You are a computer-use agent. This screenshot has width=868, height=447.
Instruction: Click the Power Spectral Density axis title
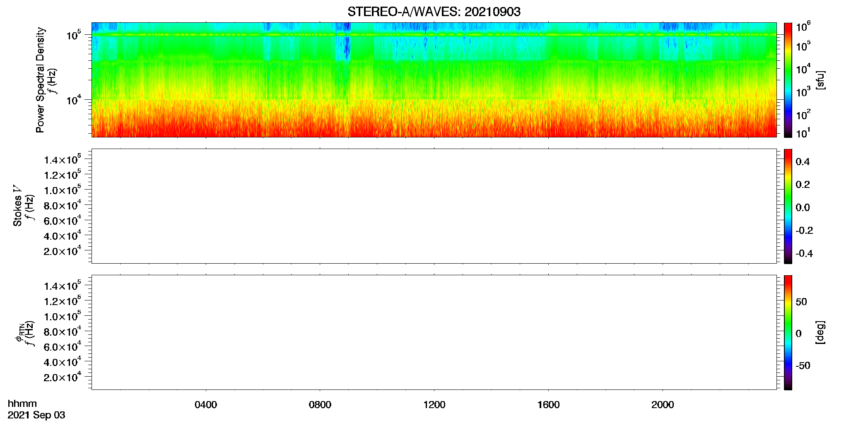40,80
